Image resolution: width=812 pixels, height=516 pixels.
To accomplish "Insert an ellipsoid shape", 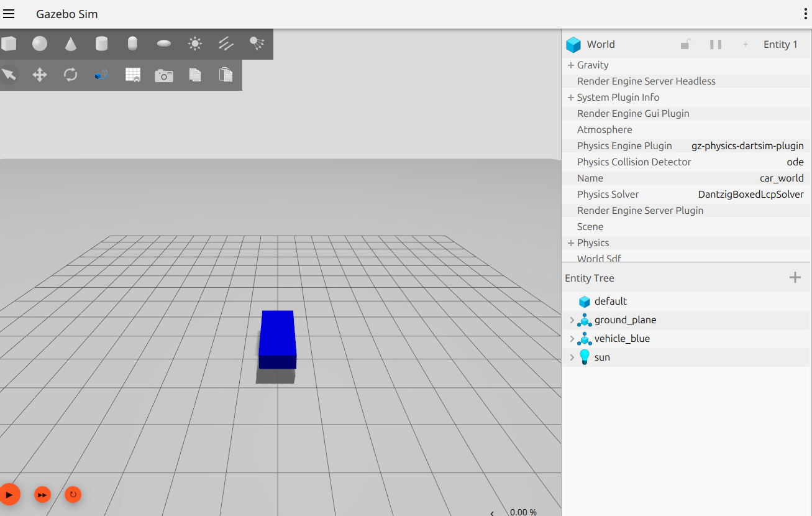I will (x=164, y=44).
